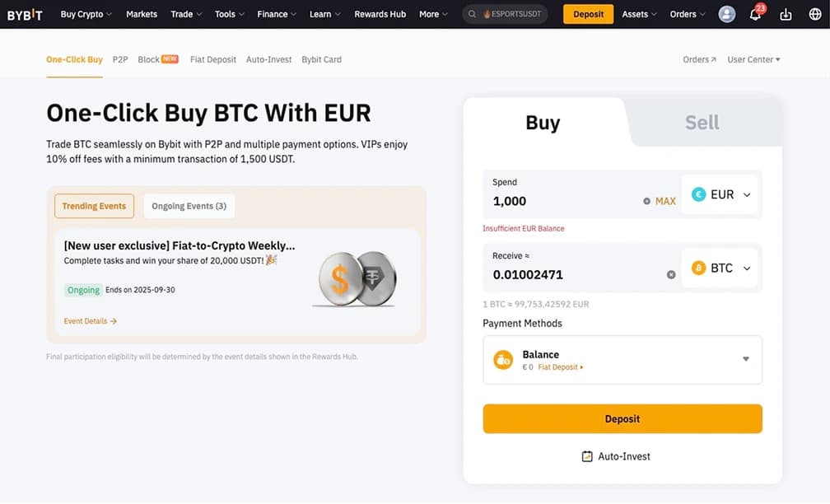Click the Auto-Invest calendar icon
830x504 pixels.
coord(588,455)
